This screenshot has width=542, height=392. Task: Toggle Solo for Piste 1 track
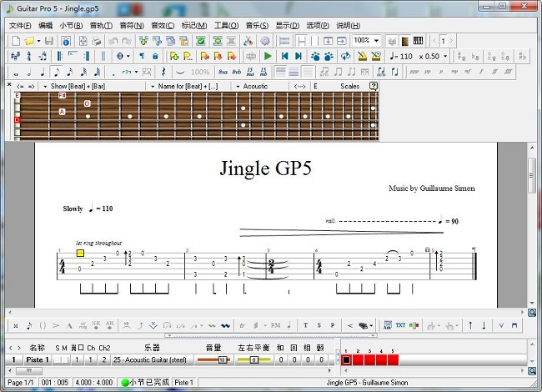[x=58, y=359]
